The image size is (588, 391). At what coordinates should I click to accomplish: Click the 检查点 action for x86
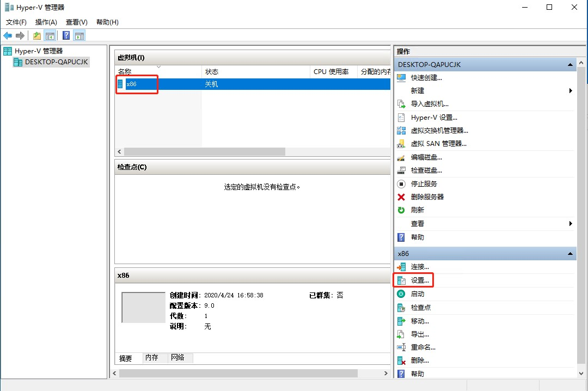pos(421,307)
